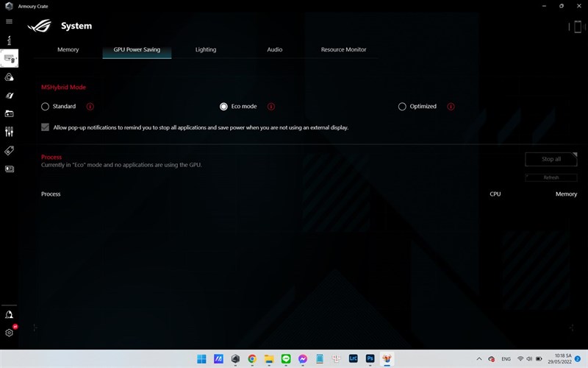Open volume speaker tray icon
Screen dimensions: 588x368
point(529,359)
